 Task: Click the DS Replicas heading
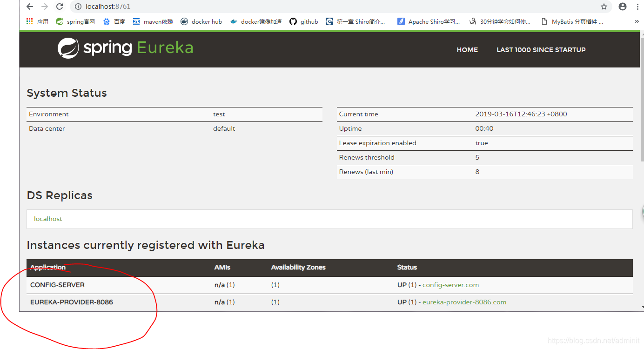60,195
